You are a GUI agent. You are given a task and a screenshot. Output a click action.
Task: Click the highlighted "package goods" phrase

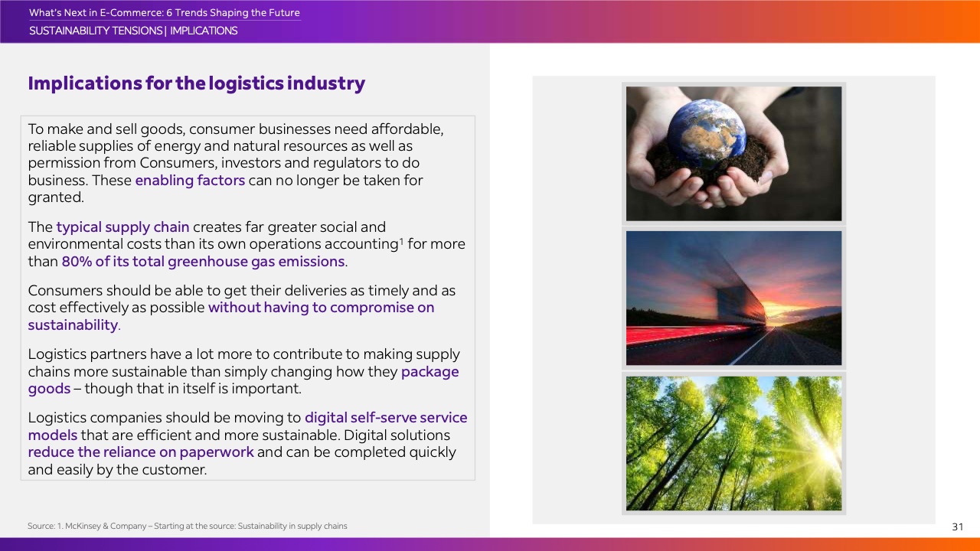[430, 372]
